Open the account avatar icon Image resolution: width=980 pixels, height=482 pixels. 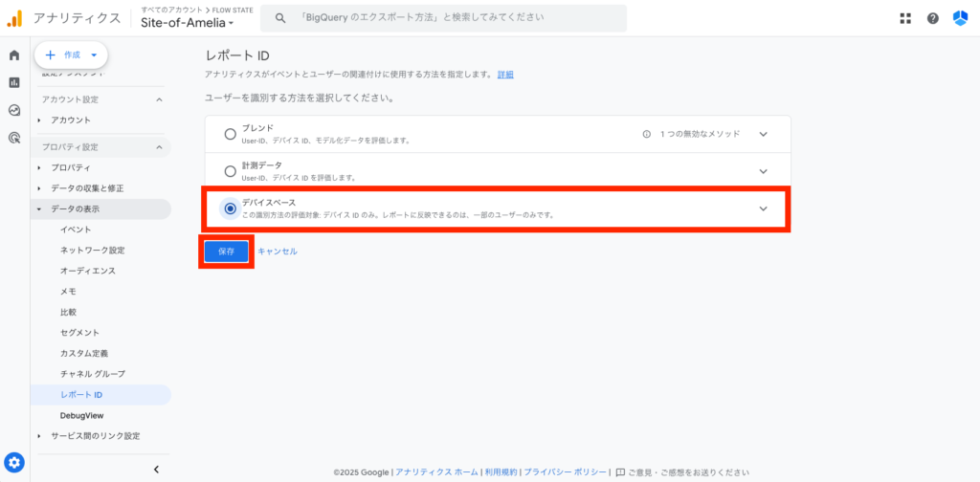[x=960, y=18]
